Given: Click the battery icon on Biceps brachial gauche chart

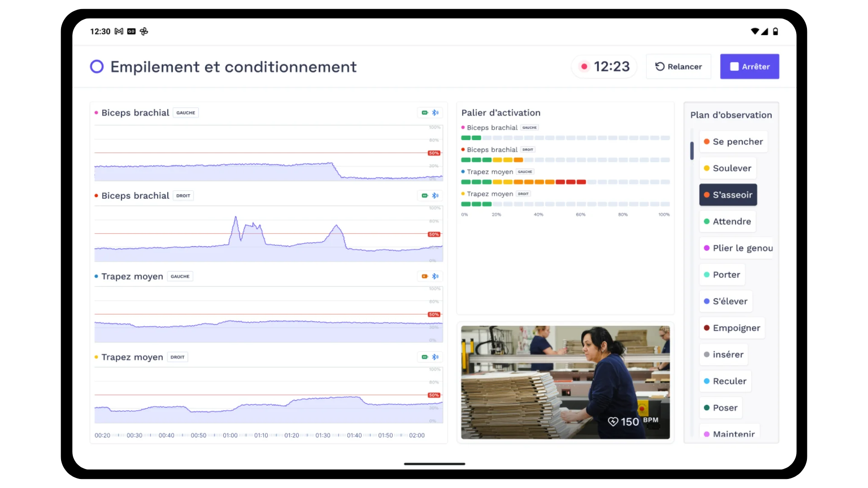Looking at the screenshot, I should (x=425, y=113).
